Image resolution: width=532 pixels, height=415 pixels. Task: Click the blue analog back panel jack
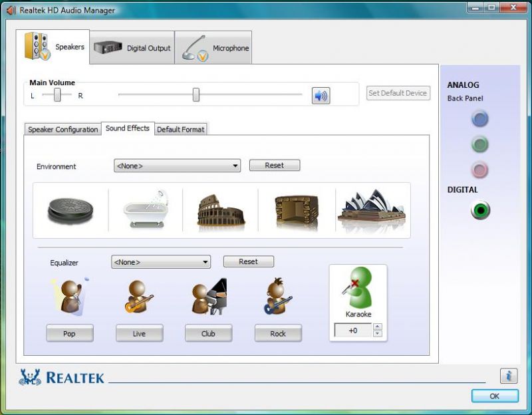coord(479,119)
